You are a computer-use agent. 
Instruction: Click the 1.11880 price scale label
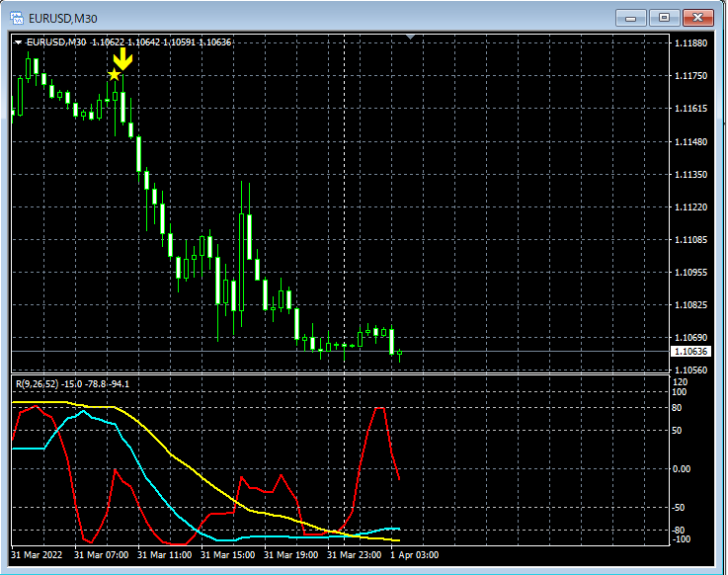pos(690,43)
